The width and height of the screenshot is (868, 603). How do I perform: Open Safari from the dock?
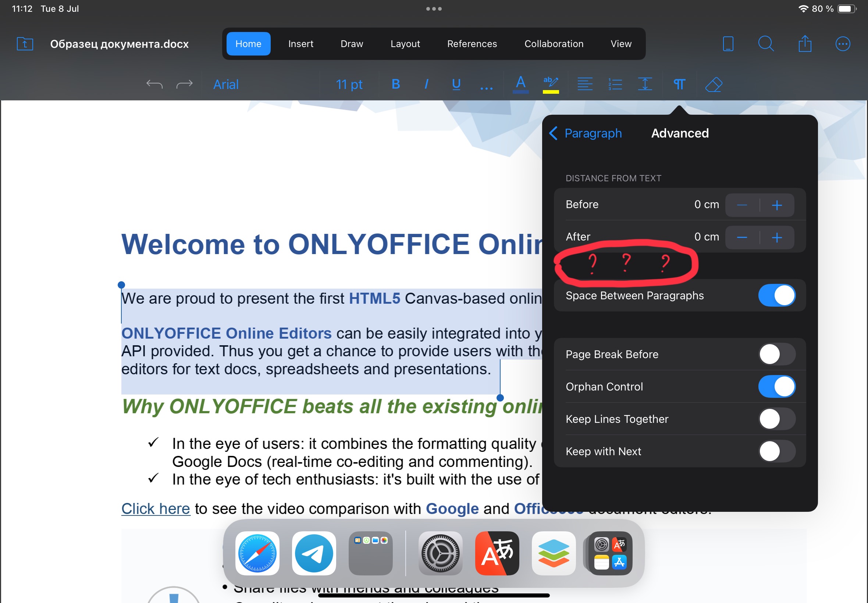[257, 553]
